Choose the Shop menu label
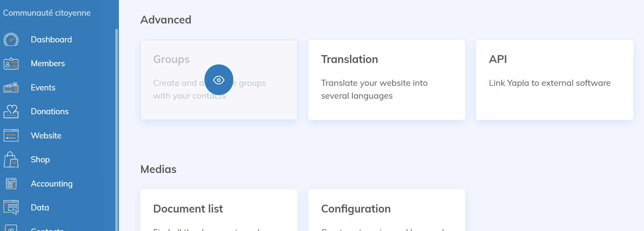Image resolution: width=644 pixels, height=231 pixels. point(40,159)
